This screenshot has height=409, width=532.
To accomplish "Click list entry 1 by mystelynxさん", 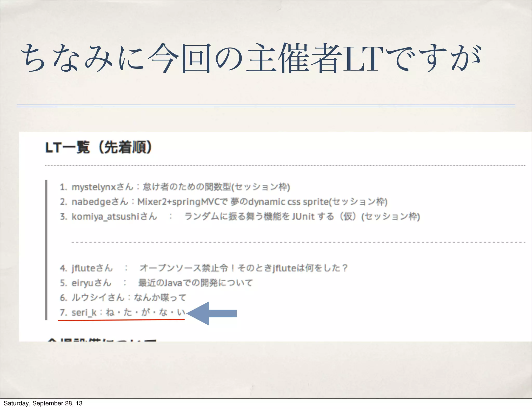I will coord(175,187).
